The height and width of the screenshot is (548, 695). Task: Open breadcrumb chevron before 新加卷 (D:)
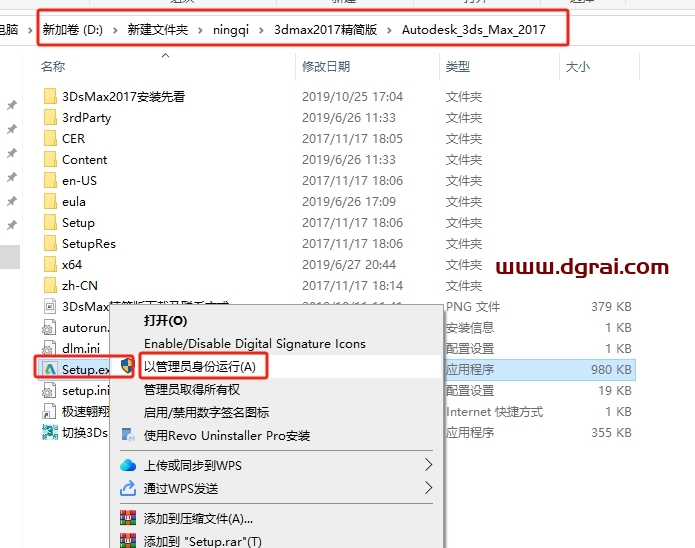[x=30, y=30]
